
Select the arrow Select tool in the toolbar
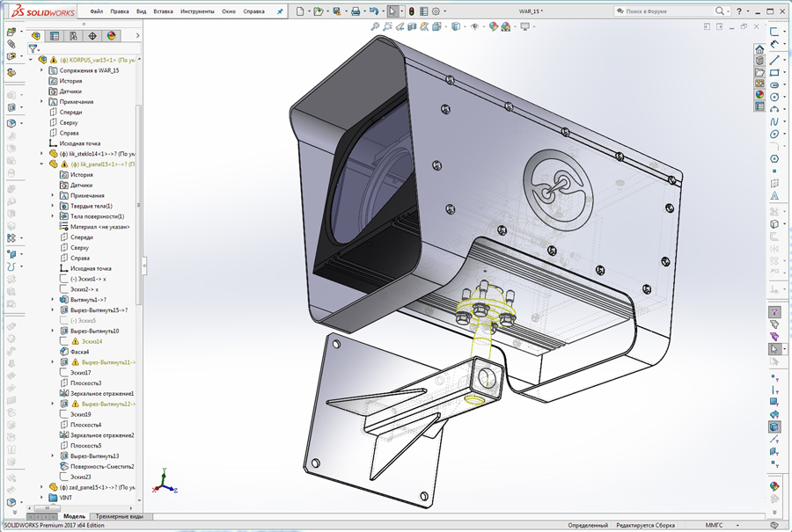click(392, 11)
